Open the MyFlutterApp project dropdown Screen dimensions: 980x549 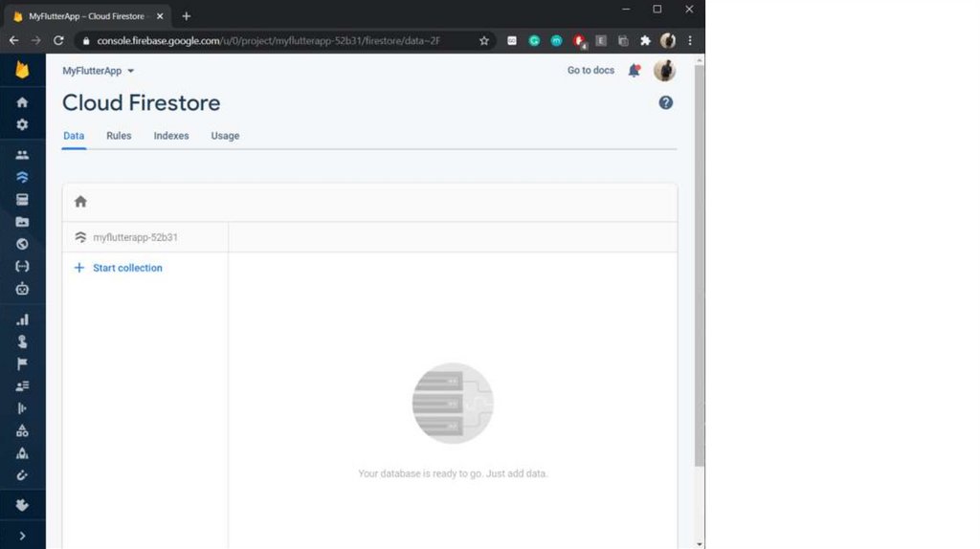point(99,71)
